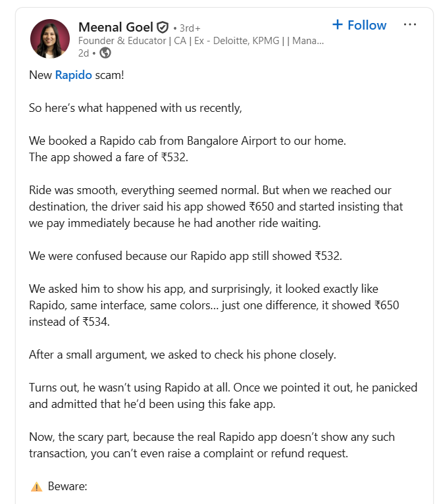439x504 pixels.
Task: Click the "After a small argument" sentence
Action: click(182, 355)
